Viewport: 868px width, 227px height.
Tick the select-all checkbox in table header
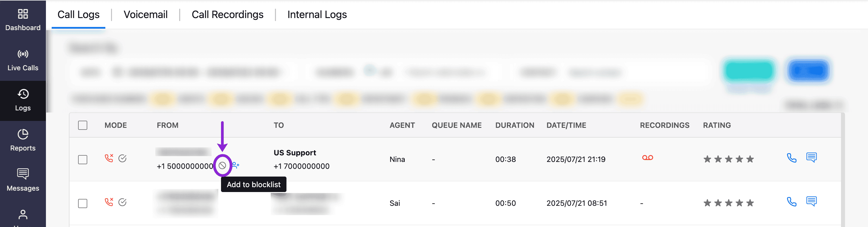pos(83,126)
